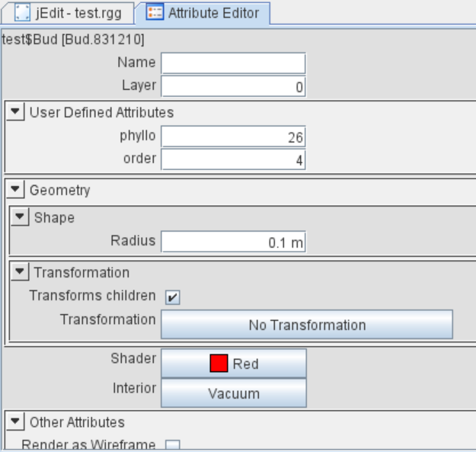Click the jEdit document icon in tab
Screen dimensions: 476x452
(23, 13)
